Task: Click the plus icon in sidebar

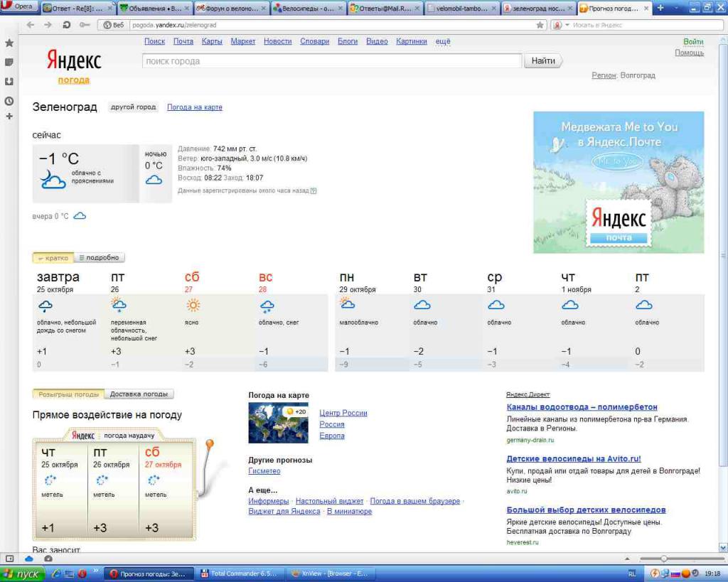Action: point(9,116)
